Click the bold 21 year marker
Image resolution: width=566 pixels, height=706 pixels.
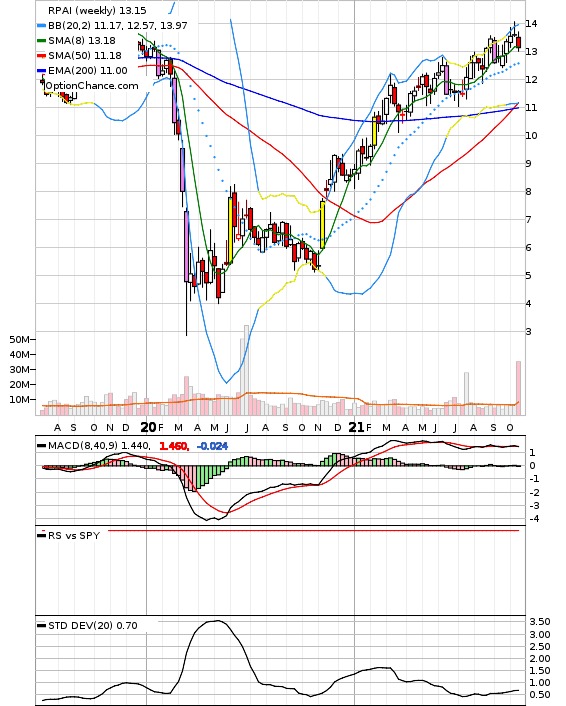click(357, 427)
